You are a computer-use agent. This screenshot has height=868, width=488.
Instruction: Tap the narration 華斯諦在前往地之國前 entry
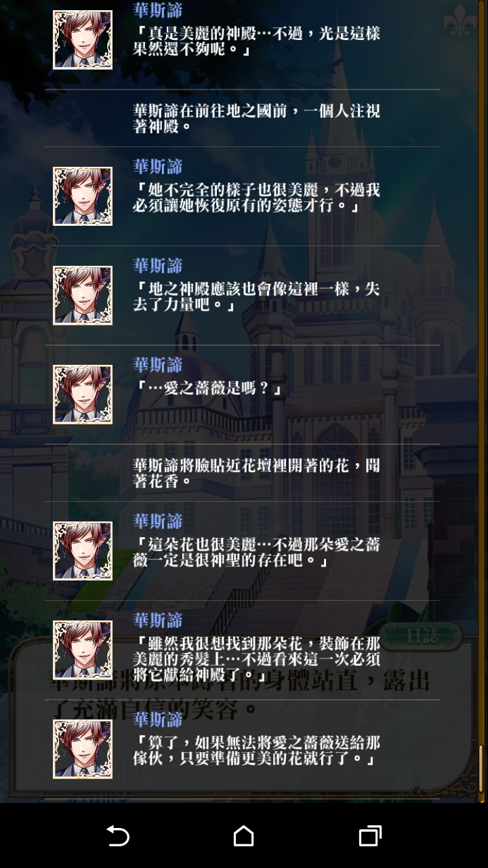(x=256, y=119)
